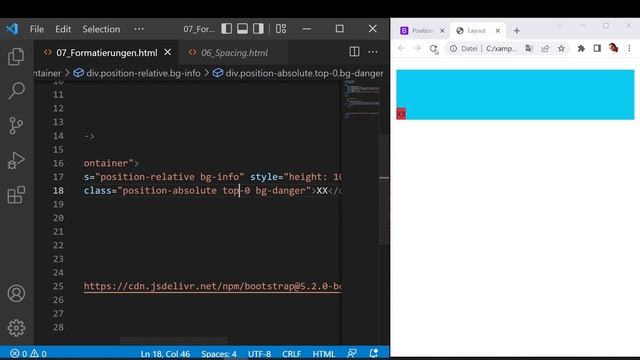The width and height of the screenshot is (640, 360).
Task: Open the Run and Debug view
Action: pyautogui.click(x=16, y=160)
